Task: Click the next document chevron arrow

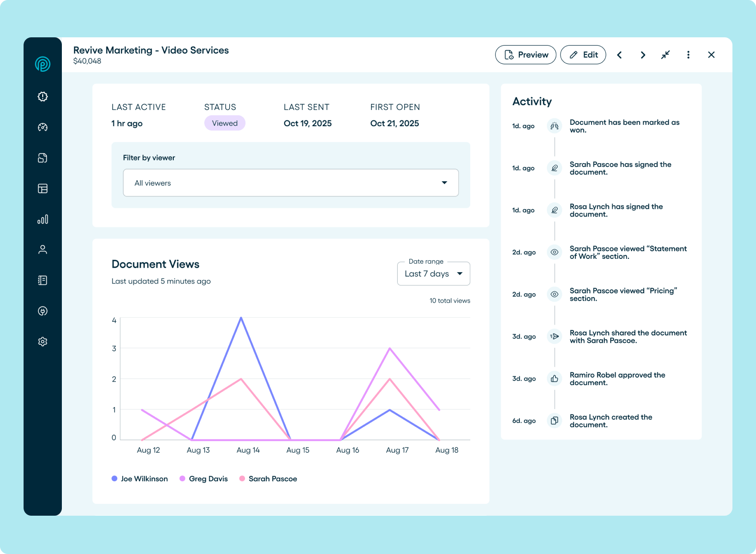Action: click(x=643, y=55)
